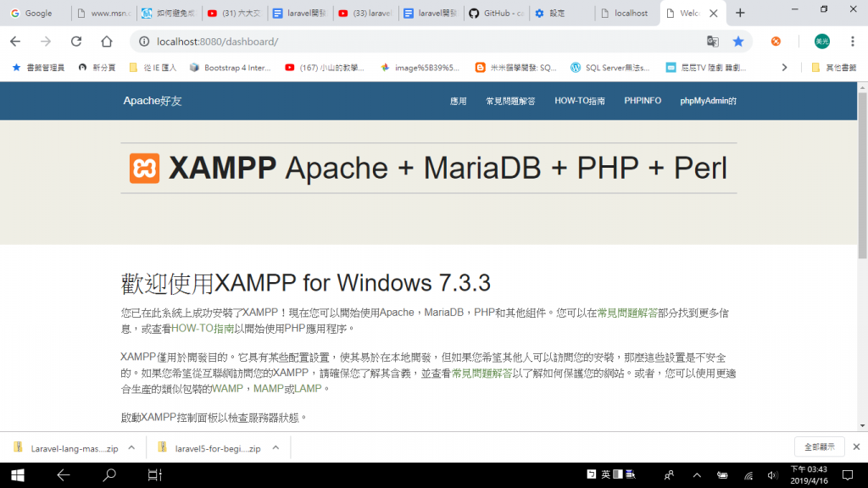Open the browser home page
The height and width of the screenshot is (488, 868).
(x=107, y=42)
